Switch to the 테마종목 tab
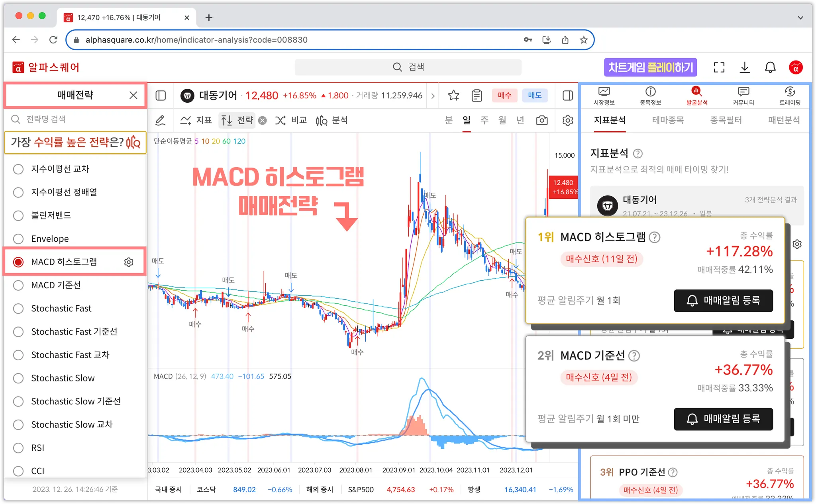The width and height of the screenshot is (816, 504). (x=668, y=120)
